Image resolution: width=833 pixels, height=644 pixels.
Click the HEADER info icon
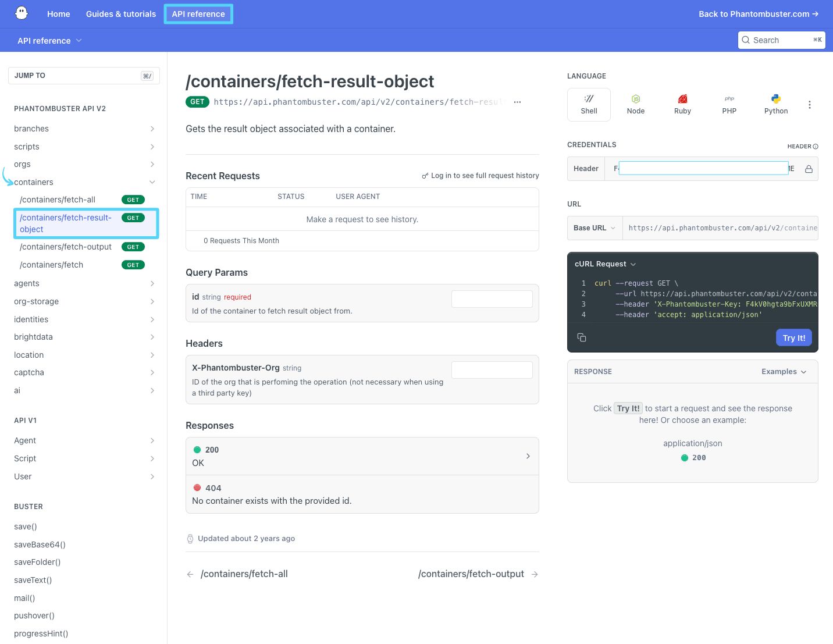[816, 147]
